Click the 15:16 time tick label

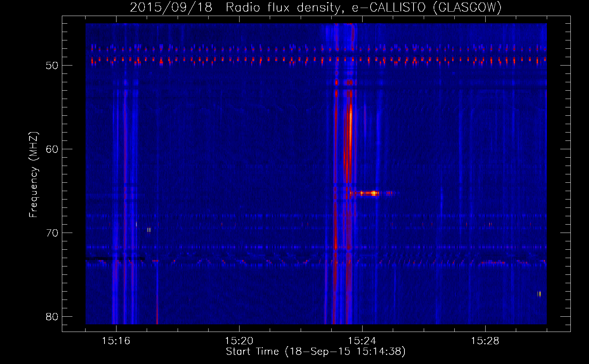pyautogui.click(x=116, y=341)
